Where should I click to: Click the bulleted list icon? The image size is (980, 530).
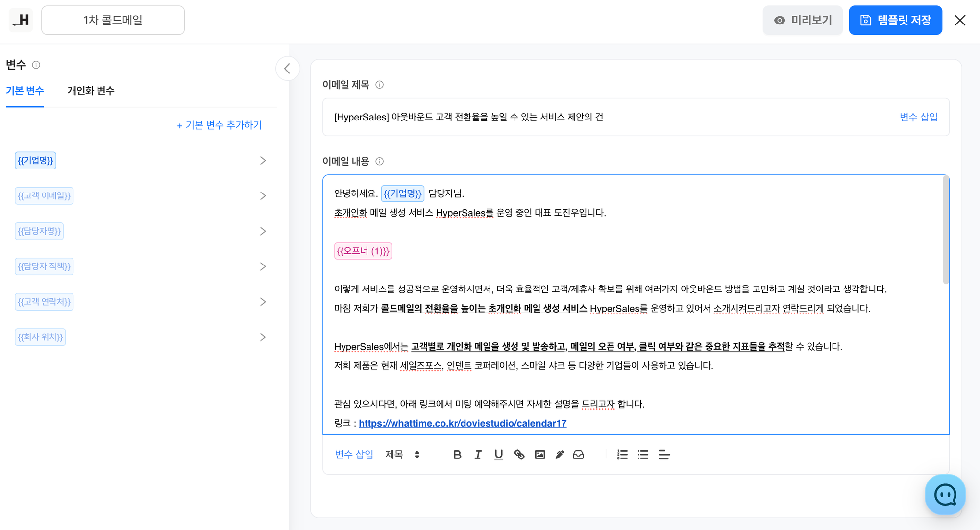pyautogui.click(x=643, y=455)
